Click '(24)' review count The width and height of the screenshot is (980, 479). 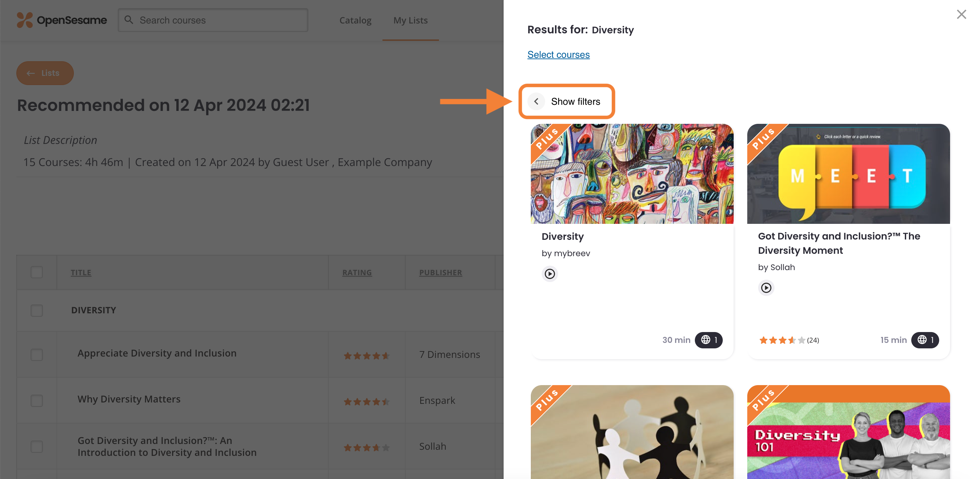(x=813, y=340)
